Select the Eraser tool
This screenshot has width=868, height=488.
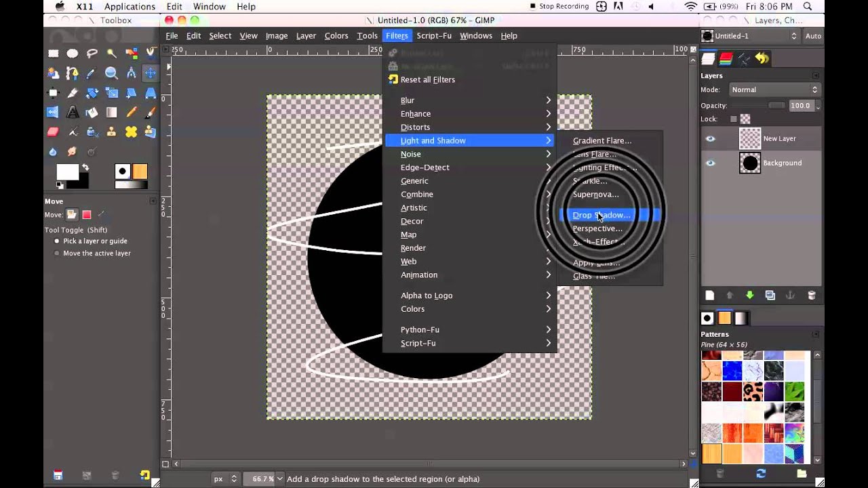(x=53, y=132)
